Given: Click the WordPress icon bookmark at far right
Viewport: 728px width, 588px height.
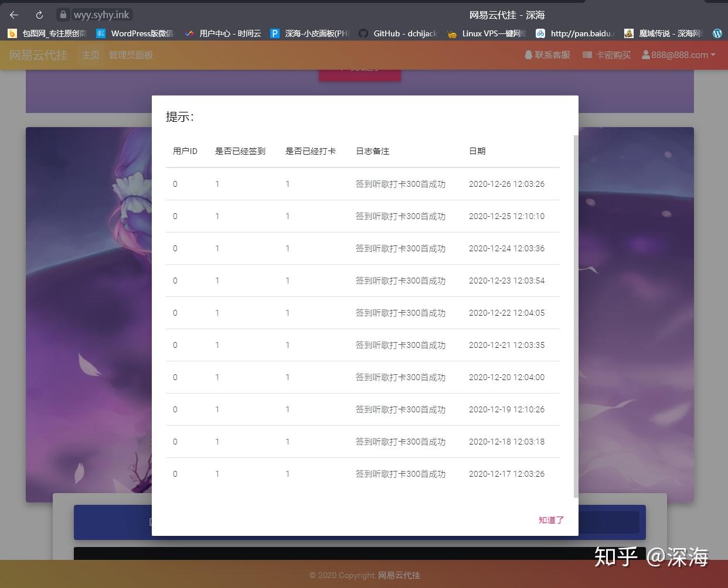Looking at the screenshot, I should [717, 33].
